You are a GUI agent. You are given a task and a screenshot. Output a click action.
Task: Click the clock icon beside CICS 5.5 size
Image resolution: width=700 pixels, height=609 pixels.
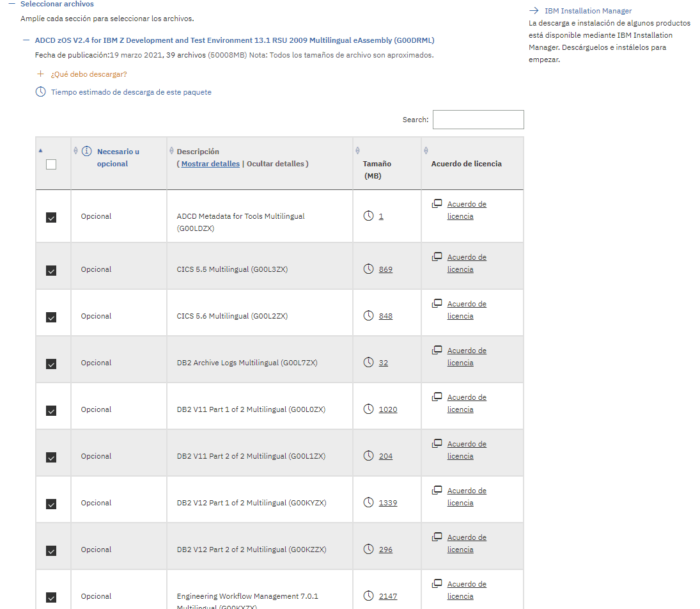pos(368,269)
